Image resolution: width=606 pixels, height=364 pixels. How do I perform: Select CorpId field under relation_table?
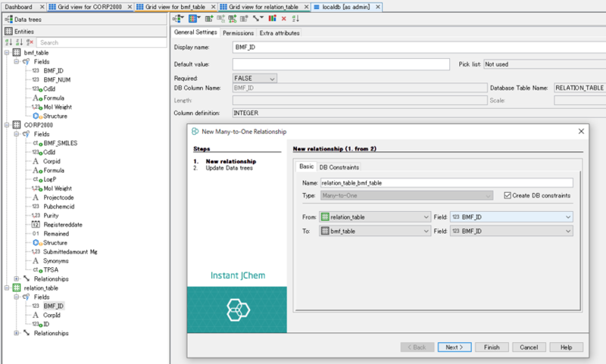pyautogui.click(x=52, y=315)
